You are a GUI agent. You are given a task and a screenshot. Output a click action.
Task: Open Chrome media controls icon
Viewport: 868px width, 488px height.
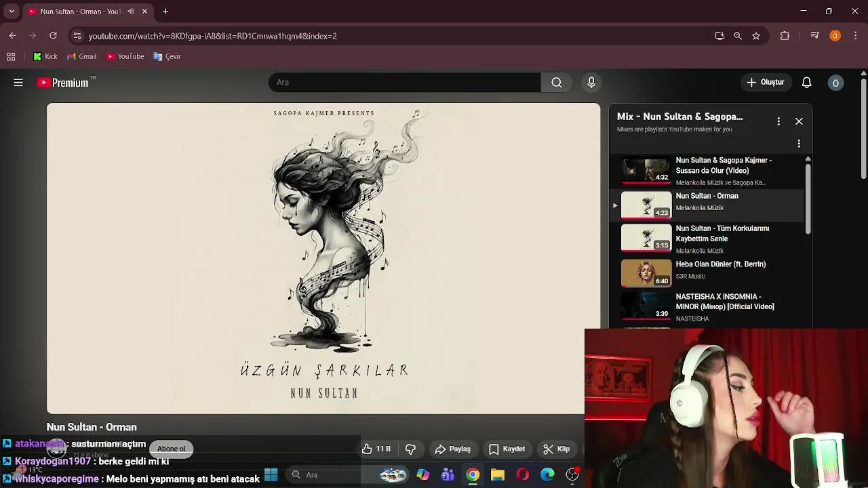(x=815, y=36)
